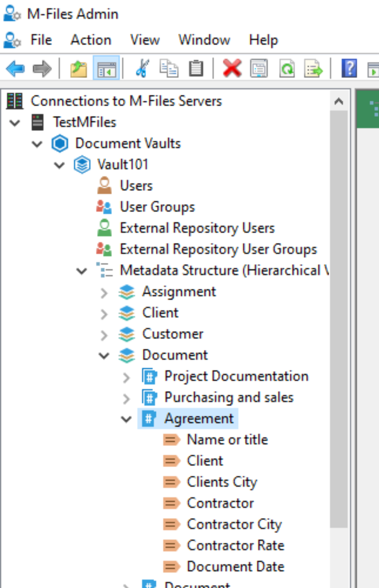The image size is (379, 588).
Task: Open the Help menu in the menu bar
Action: (263, 40)
